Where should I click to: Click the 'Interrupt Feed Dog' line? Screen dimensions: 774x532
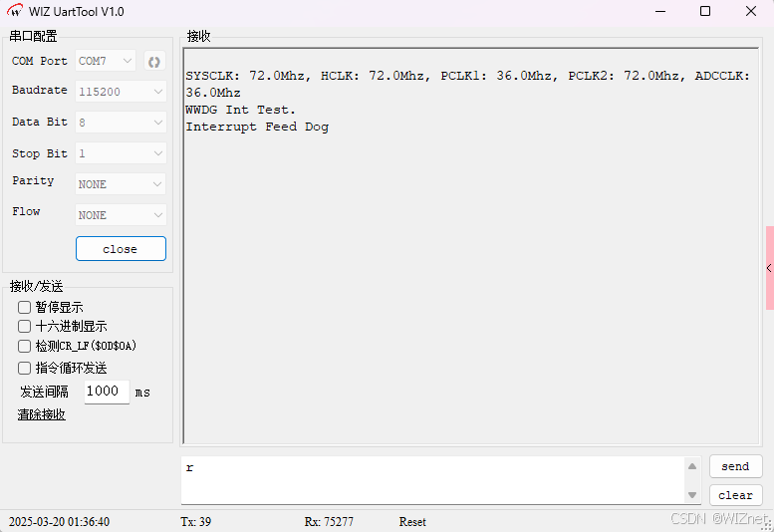[257, 127]
